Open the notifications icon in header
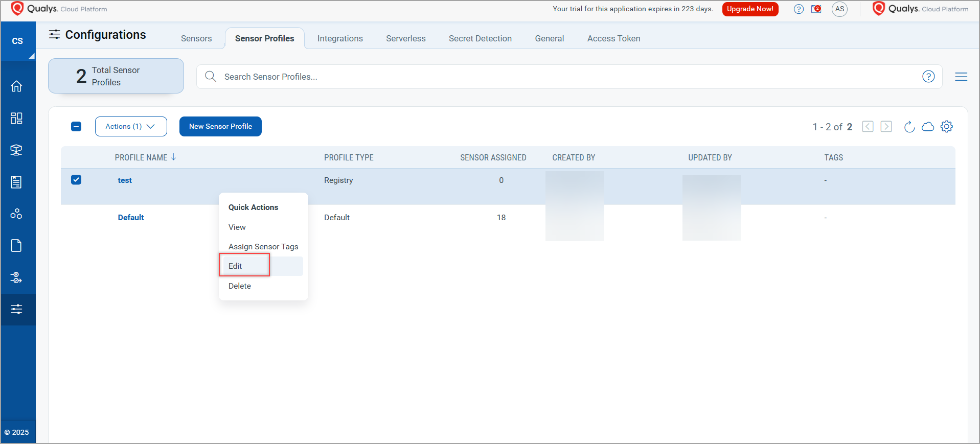The width and height of the screenshot is (980, 444). coord(816,9)
